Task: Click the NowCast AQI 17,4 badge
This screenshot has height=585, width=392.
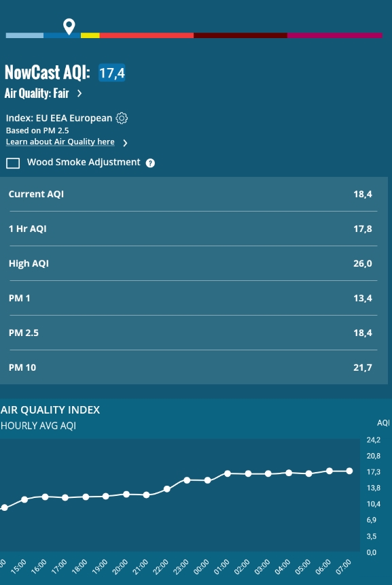Action: click(x=112, y=72)
